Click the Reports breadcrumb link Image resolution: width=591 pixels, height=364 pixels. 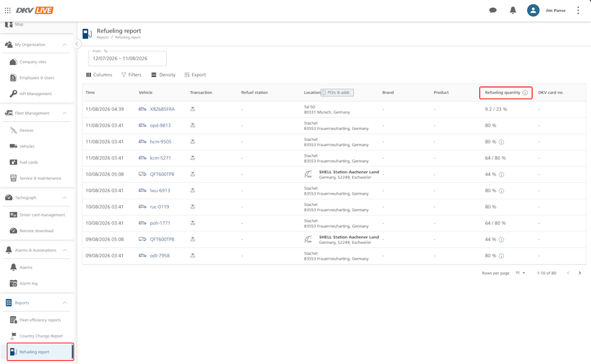(x=102, y=37)
